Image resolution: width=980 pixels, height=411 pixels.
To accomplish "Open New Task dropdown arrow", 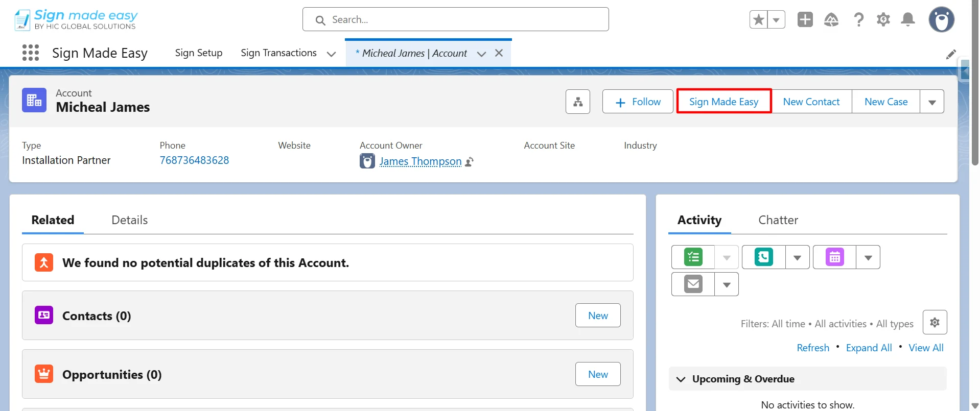I will tap(727, 257).
